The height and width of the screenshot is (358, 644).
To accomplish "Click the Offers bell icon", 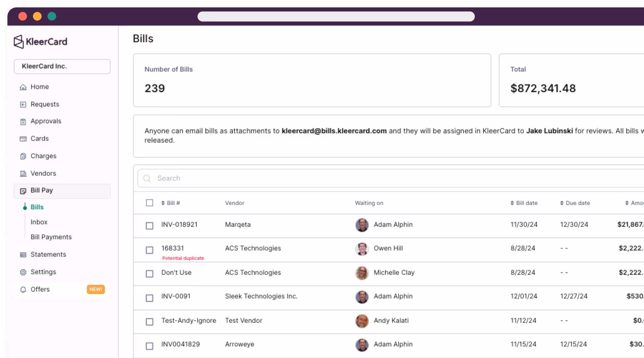I will tap(23, 290).
